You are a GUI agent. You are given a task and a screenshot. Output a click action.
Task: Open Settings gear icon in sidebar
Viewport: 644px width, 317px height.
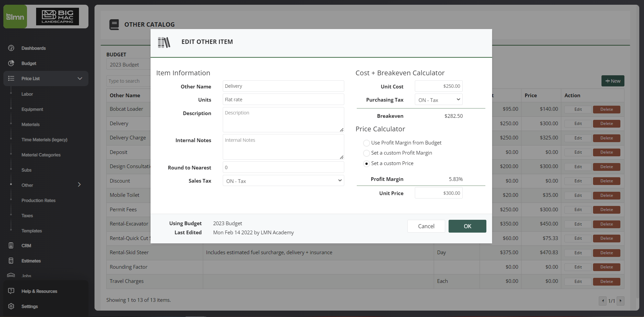(11, 306)
